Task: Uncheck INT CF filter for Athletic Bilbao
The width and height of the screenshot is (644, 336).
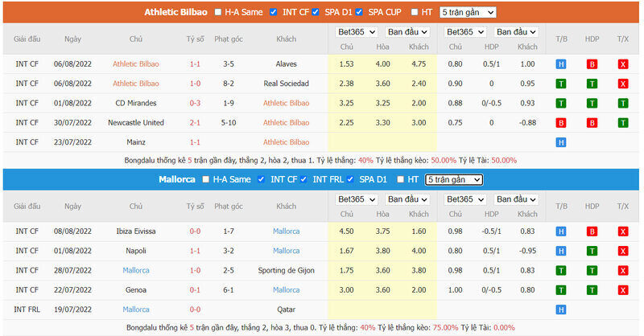Action: coord(274,12)
